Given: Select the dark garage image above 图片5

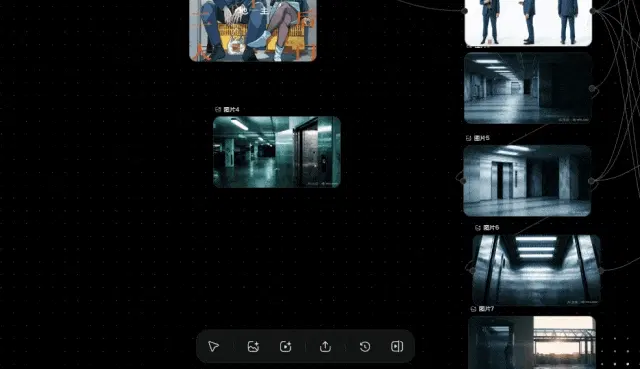Looking at the screenshot, I should (x=528, y=88).
